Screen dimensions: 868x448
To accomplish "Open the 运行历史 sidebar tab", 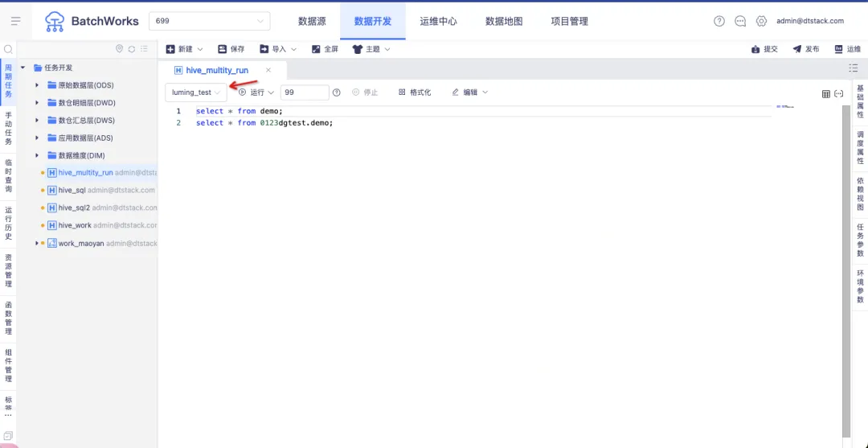I will 8,224.
